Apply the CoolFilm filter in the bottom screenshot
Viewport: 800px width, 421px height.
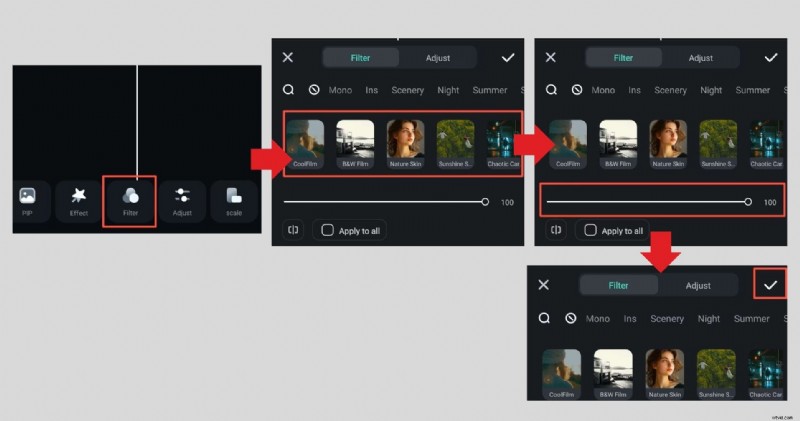click(561, 374)
